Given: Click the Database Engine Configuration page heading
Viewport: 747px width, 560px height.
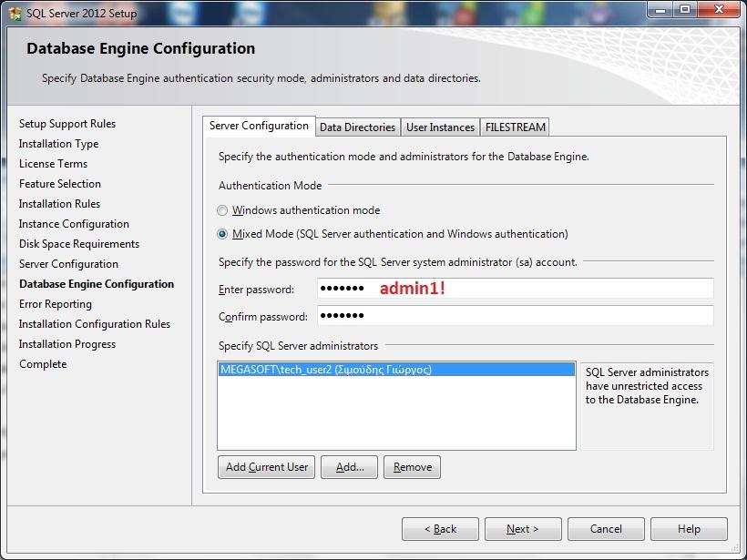Looking at the screenshot, I should pyautogui.click(x=141, y=48).
